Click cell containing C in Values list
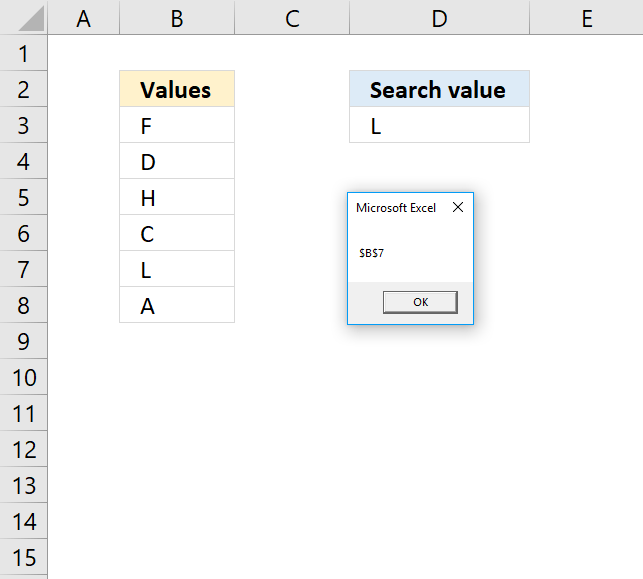643x579 pixels. 176,234
